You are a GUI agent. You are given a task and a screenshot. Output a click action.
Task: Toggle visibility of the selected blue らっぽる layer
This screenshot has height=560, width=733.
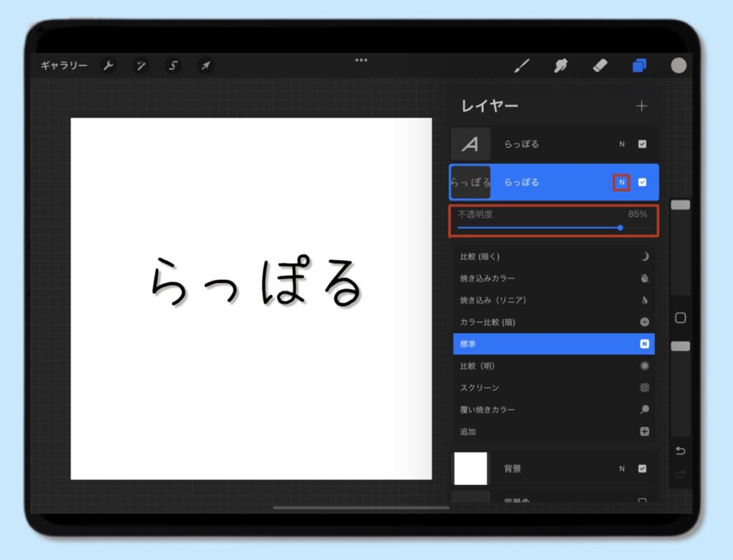pyautogui.click(x=642, y=183)
